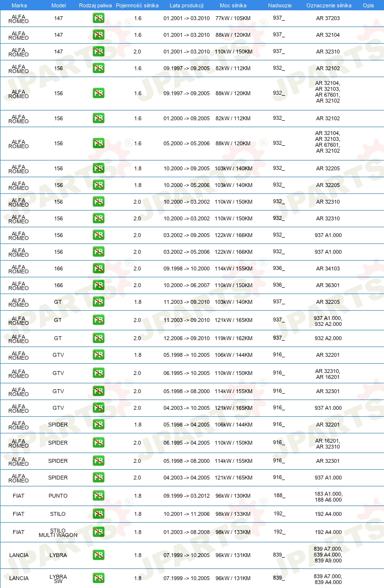Select engine code AR 34103
The width and height of the screenshot is (384, 588).
click(328, 268)
